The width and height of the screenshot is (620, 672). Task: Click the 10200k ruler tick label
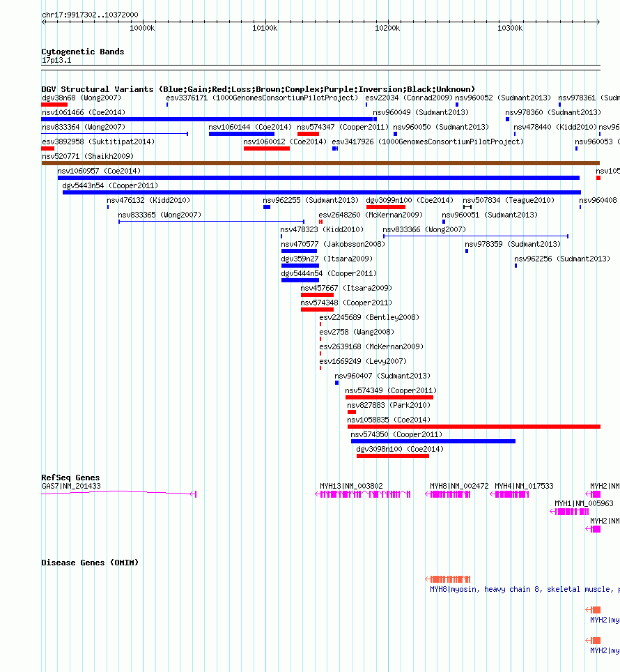point(387,28)
